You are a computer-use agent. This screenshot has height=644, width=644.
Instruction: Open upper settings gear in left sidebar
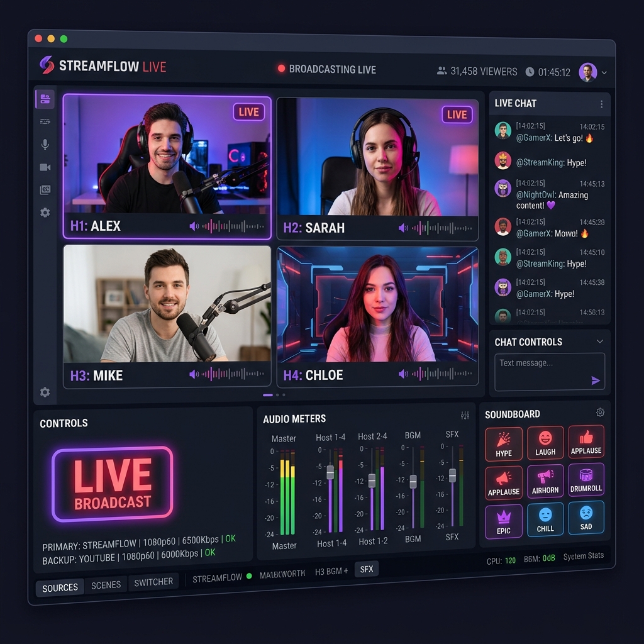45,213
